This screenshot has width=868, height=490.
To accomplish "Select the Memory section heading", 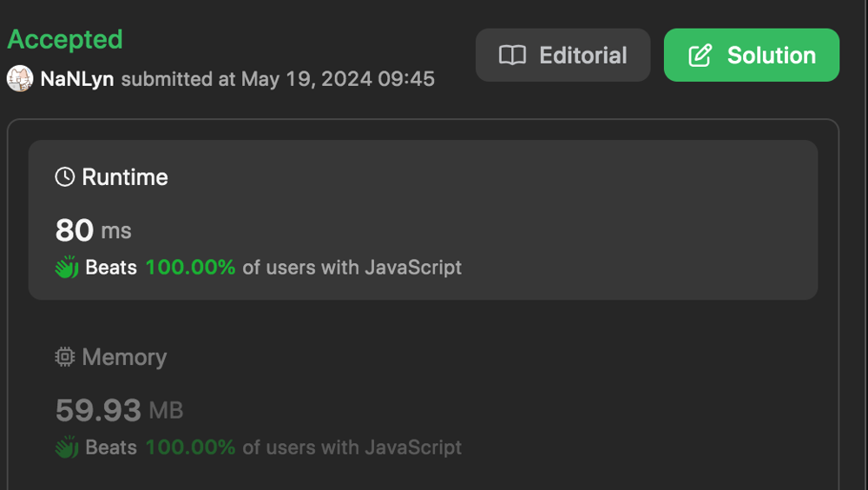I will (124, 358).
